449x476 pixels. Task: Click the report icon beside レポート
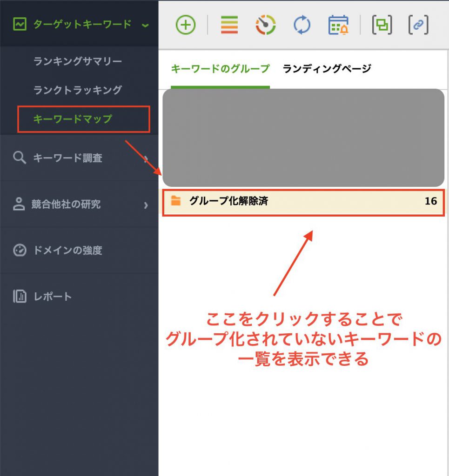tap(20, 296)
